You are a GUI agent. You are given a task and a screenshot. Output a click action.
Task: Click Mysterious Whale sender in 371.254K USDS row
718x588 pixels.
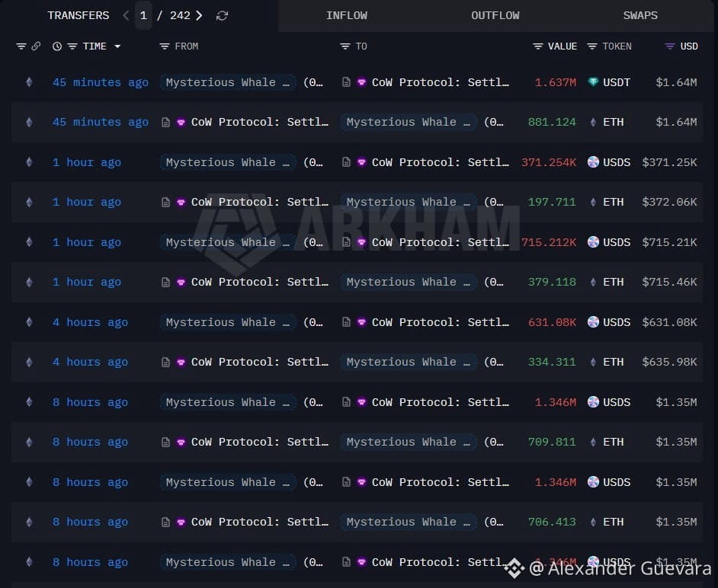coord(228,162)
